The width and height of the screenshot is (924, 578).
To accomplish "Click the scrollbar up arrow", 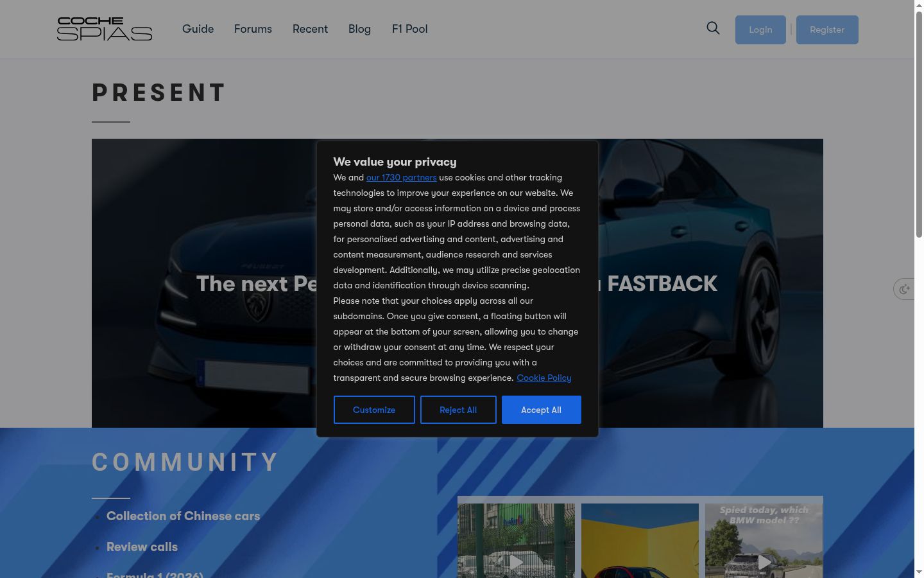I will coord(919,5).
